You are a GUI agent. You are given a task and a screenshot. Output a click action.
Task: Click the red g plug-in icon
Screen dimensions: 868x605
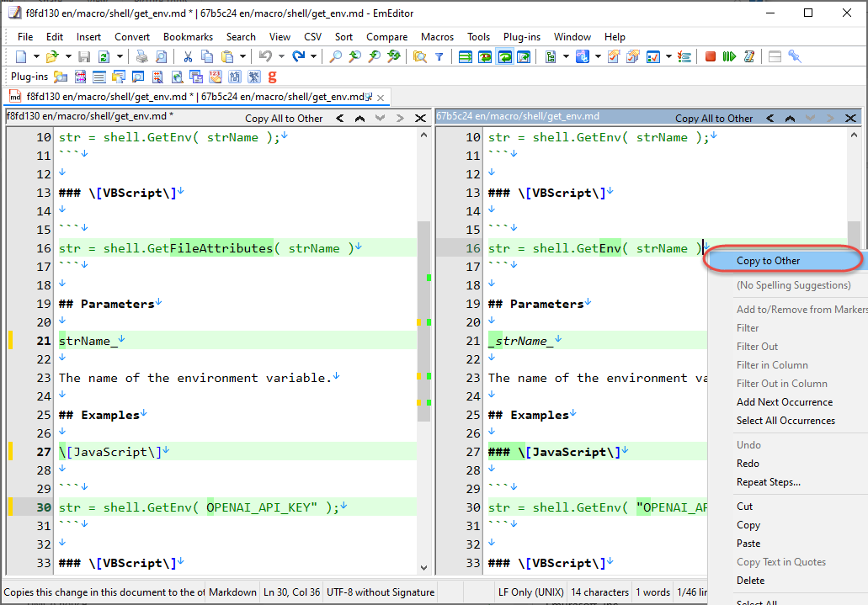pyautogui.click(x=272, y=77)
